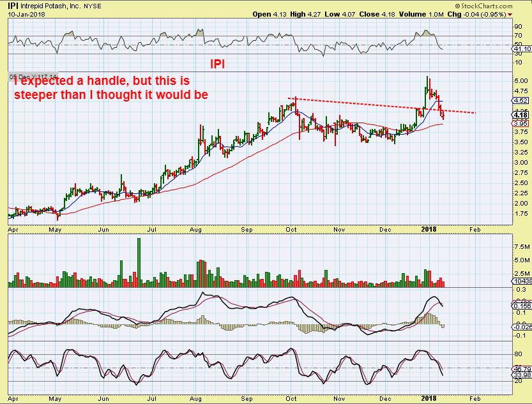Click the 41.10 RSI value label
Image resolution: width=532 pixels, height=404 pixels.
click(522, 49)
